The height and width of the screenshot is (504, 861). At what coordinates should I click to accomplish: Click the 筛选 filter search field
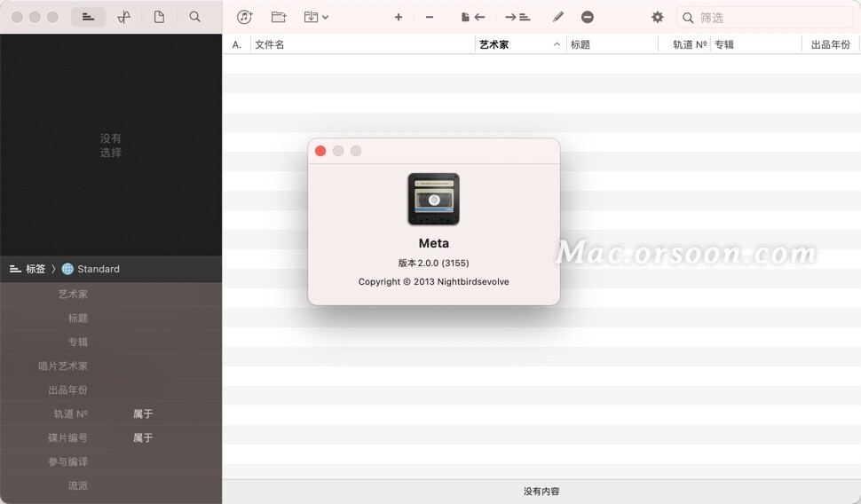pyautogui.click(x=765, y=18)
